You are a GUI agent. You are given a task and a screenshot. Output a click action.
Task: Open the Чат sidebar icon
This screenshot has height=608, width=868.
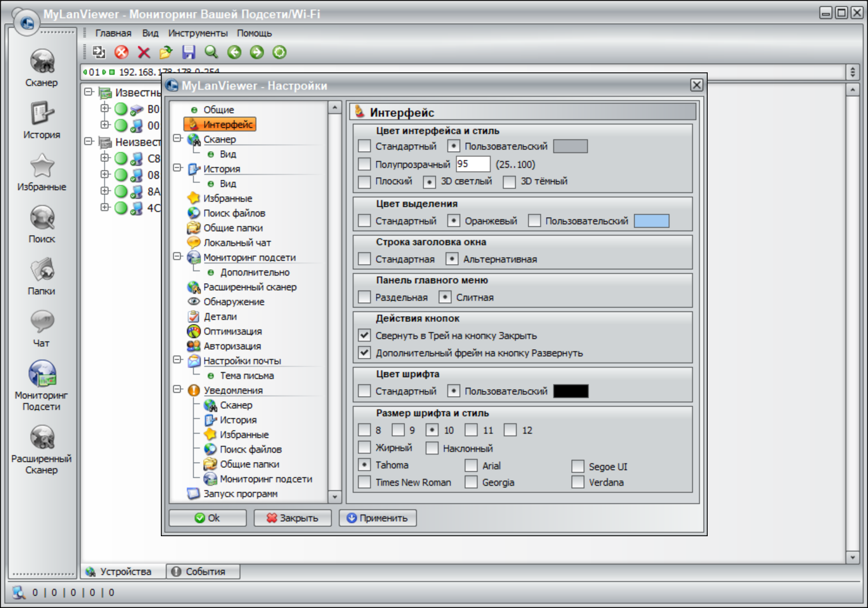coord(42,322)
